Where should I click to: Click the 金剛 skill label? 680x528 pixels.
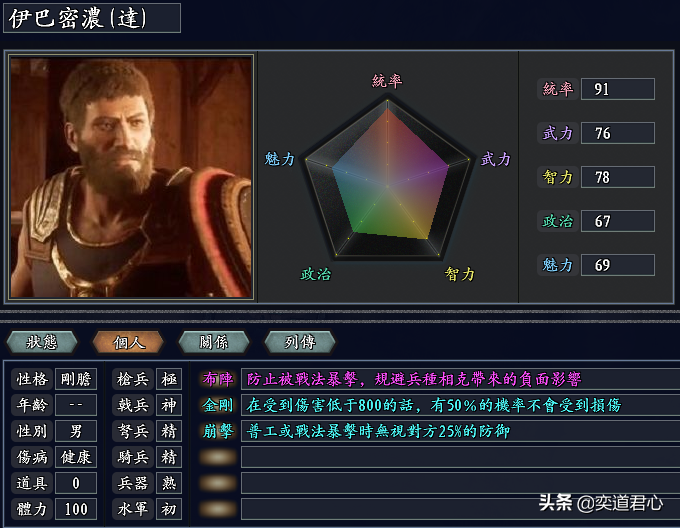tap(218, 405)
